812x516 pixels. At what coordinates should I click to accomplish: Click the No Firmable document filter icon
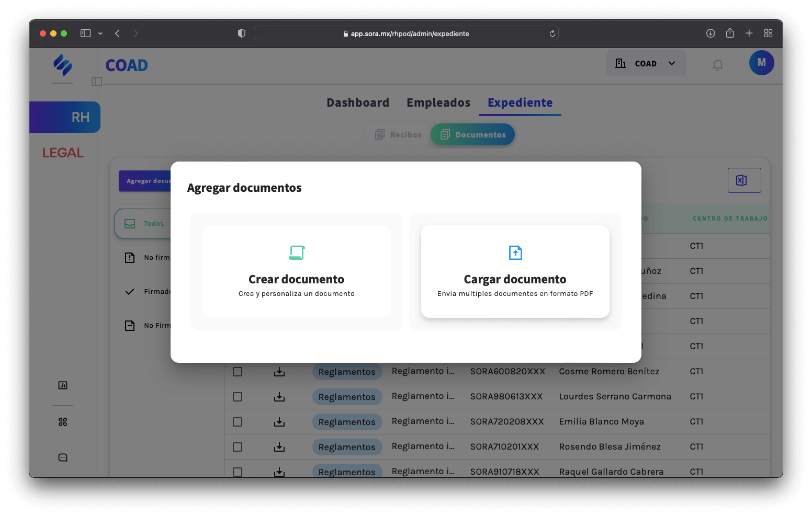[130, 326]
